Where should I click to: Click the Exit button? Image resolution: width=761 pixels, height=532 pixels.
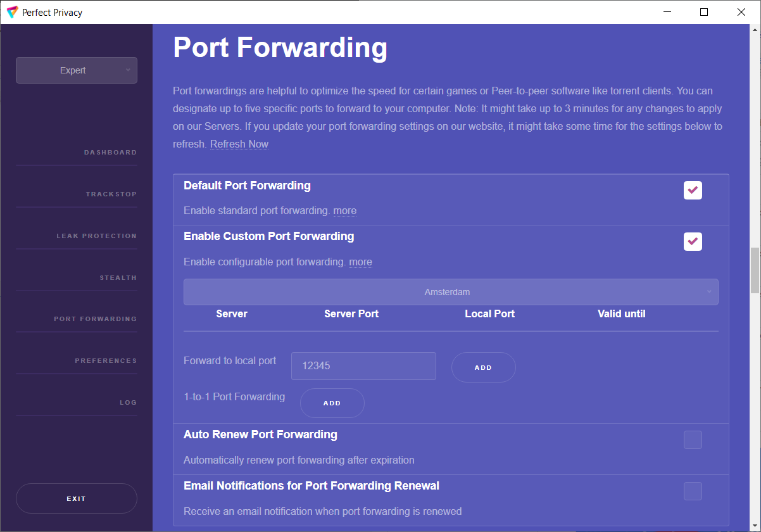(77, 498)
